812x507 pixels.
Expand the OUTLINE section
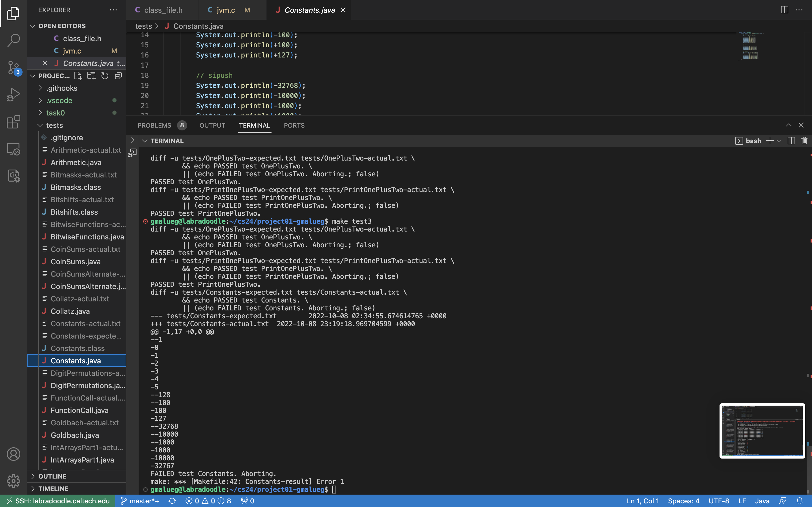pyautogui.click(x=52, y=476)
